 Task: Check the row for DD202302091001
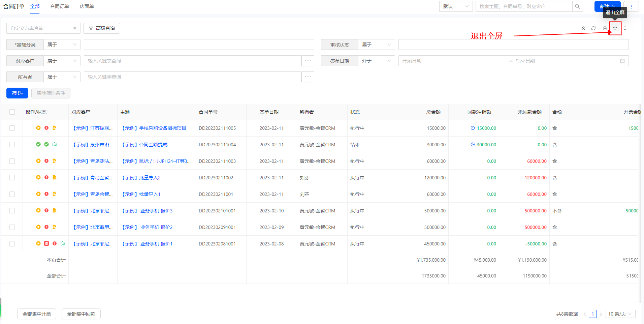pos(12,227)
